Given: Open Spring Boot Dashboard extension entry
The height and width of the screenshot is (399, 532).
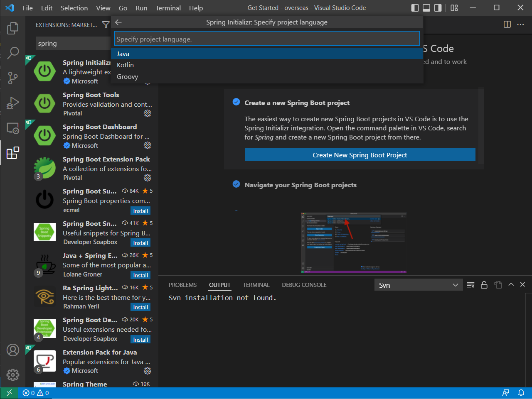Looking at the screenshot, I should (92, 136).
